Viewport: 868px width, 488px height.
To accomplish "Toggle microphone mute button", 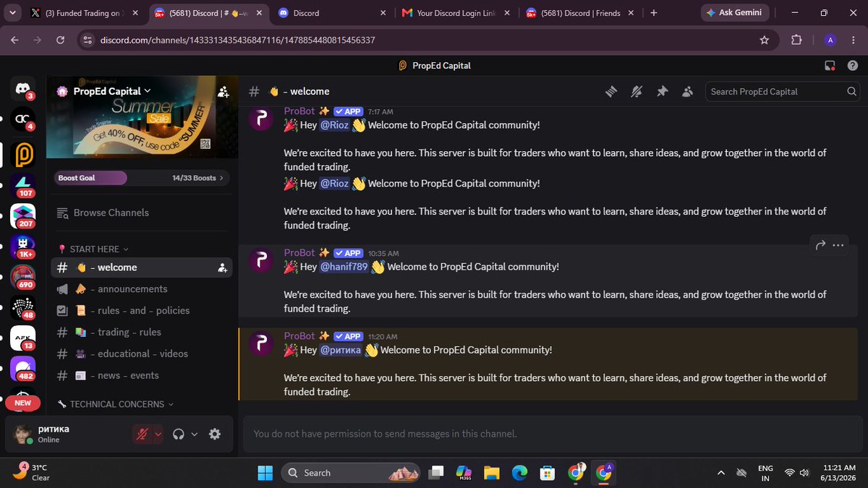I will [143, 434].
